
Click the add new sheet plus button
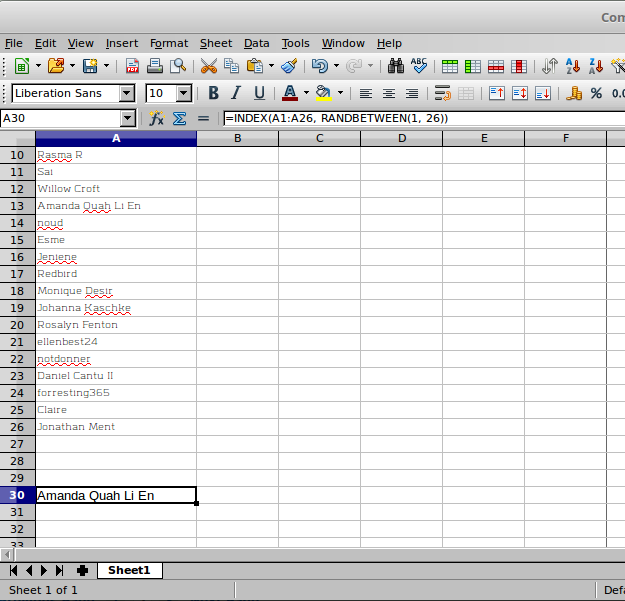click(82, 570)
